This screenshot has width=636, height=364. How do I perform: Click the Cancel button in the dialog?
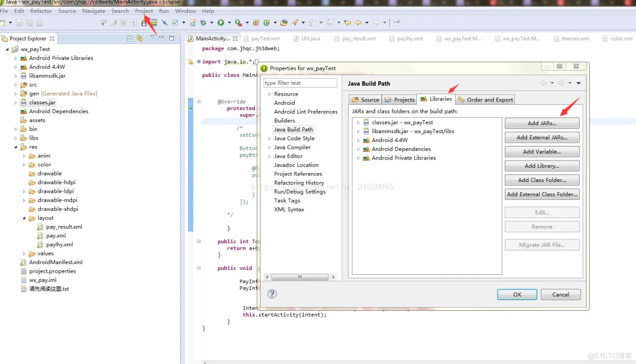pyautogui.click(x=561, y=295)
